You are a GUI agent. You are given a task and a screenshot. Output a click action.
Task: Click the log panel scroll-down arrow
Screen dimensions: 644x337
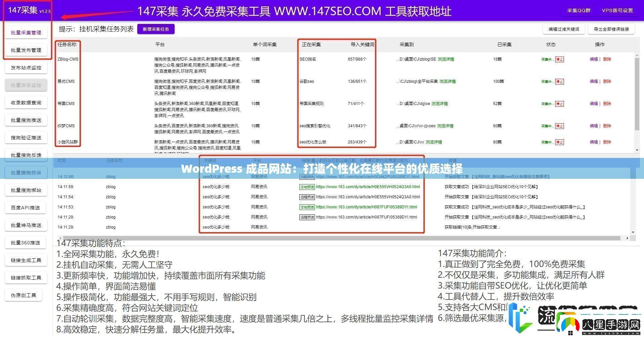pos(633,232)
